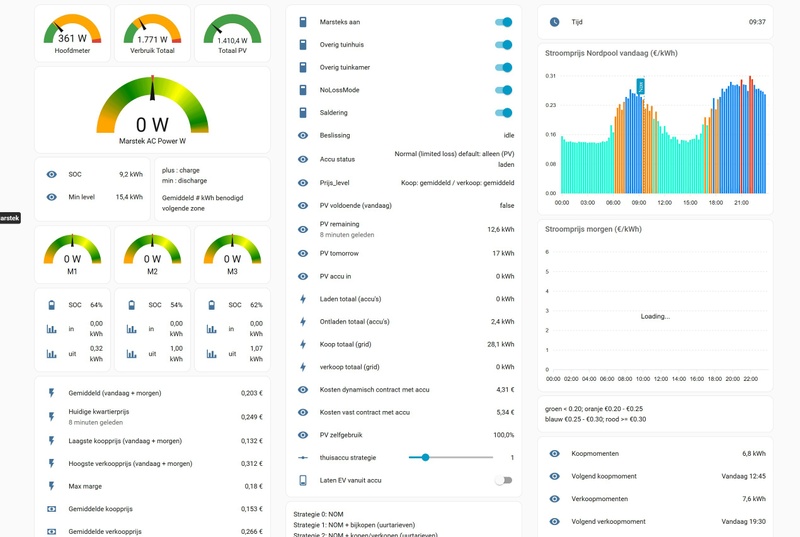
Task: Click the phone icon beside Laten EV vanuit accu
Action: point(303,480)
